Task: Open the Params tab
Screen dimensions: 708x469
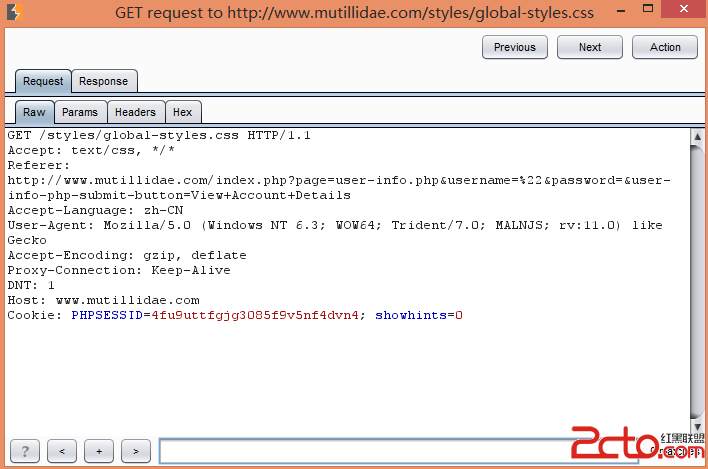Action: tap(80, 112)
